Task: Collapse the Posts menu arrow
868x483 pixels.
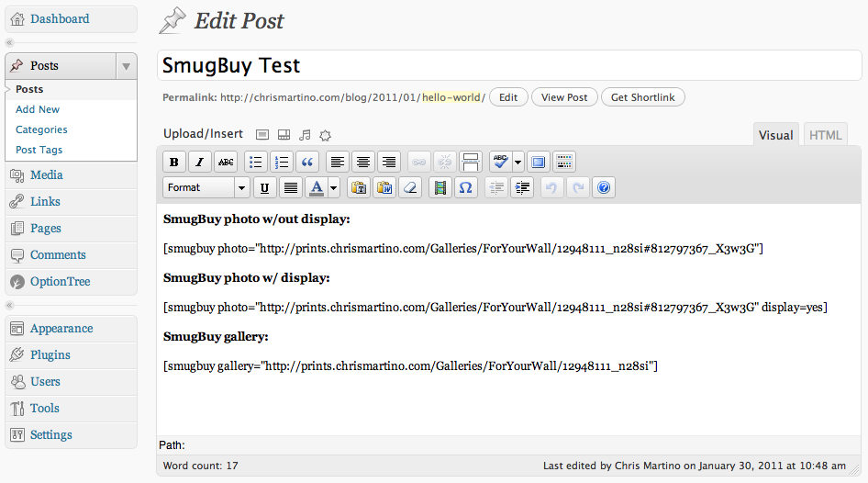Action: (x=127, y=66)
